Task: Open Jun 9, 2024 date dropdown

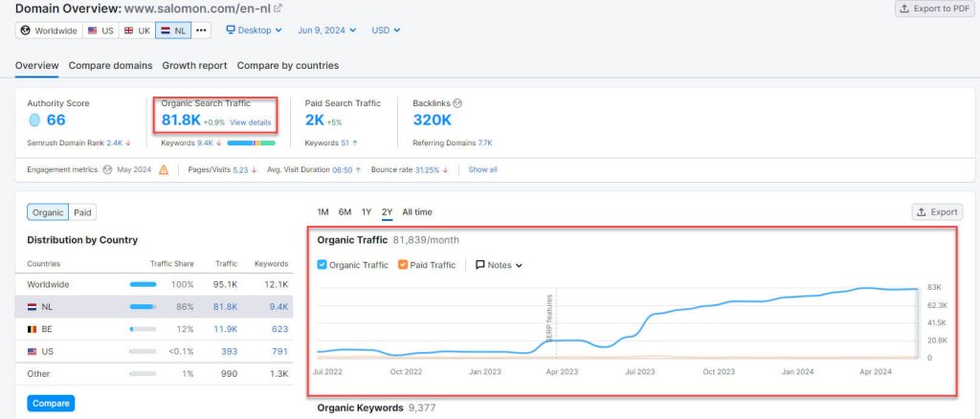Action: 327,30
